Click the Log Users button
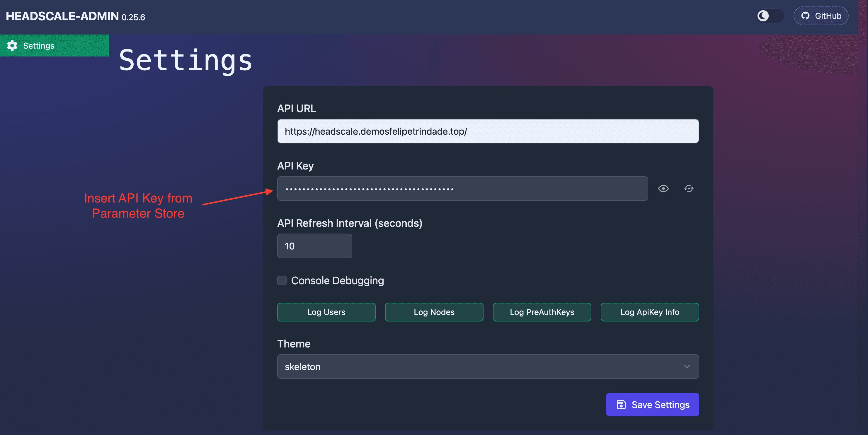Image resolution: width=868 pixels, height=435 pixels. (326, 312)
